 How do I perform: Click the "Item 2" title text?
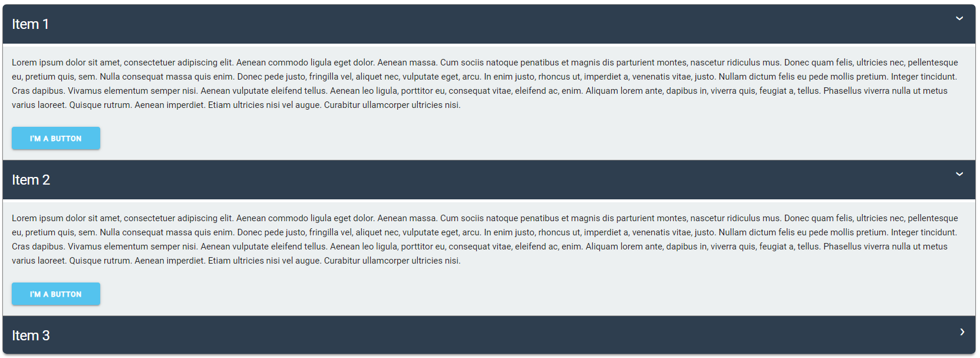[x=31, y=180]
